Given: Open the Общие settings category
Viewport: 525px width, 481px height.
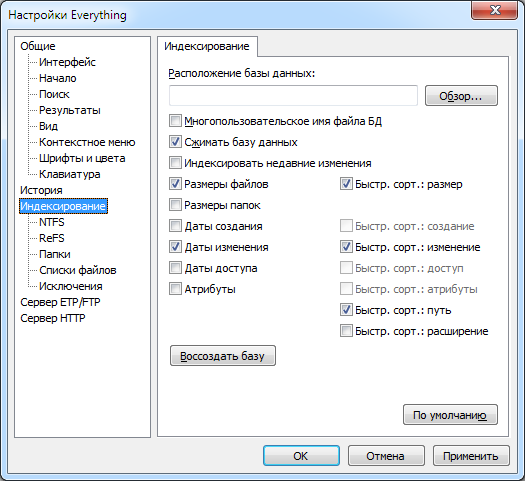Looking at the screenshot, I should pos(38,46).
